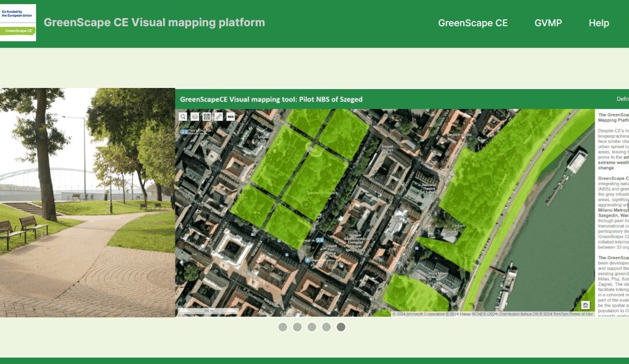Image resolution: width=629 pixels, height=364 pixels.
Task: Select the measurement ruler tool
Action: click(x=218, y=116)
